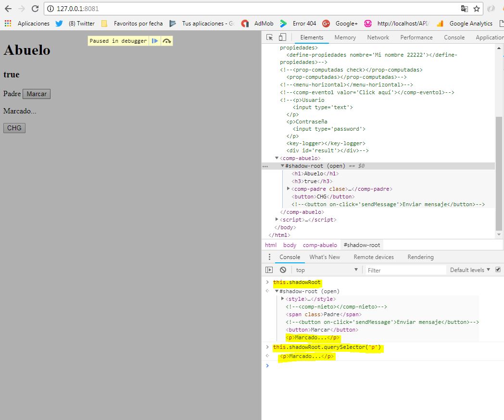Click the scrollbar up arrow in Elements
The height and width of the screenshot is (420, 504).
[499, 48]
